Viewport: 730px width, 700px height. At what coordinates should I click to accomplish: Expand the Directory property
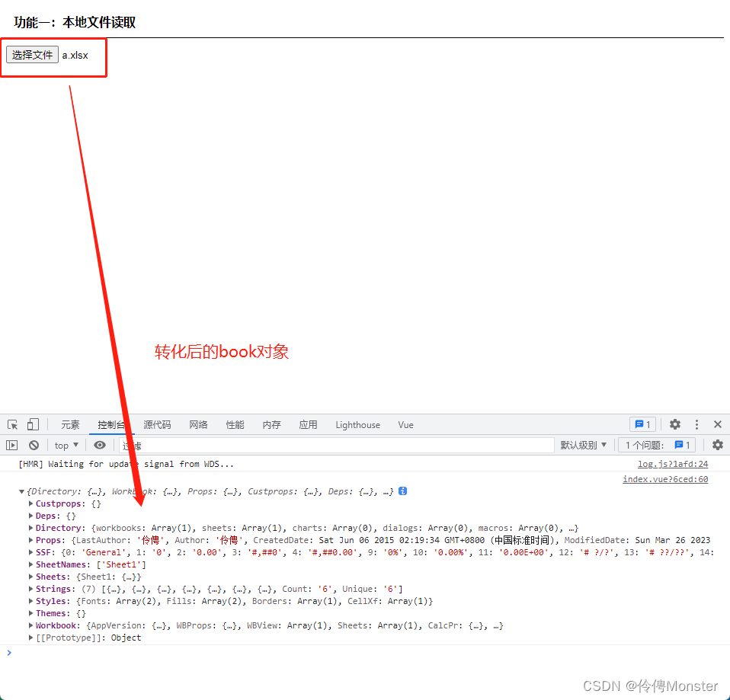pyautogui.click(x=30, y=528)
